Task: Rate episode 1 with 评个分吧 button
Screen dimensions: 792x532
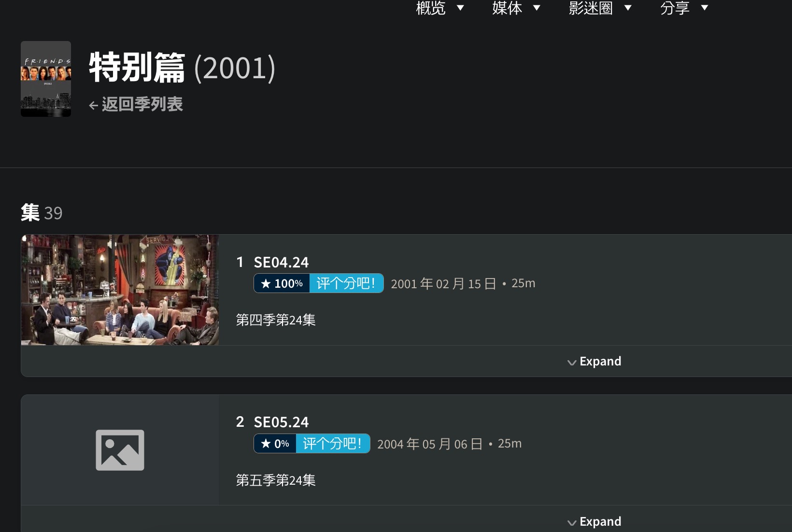Action: [x=346, y=283]
